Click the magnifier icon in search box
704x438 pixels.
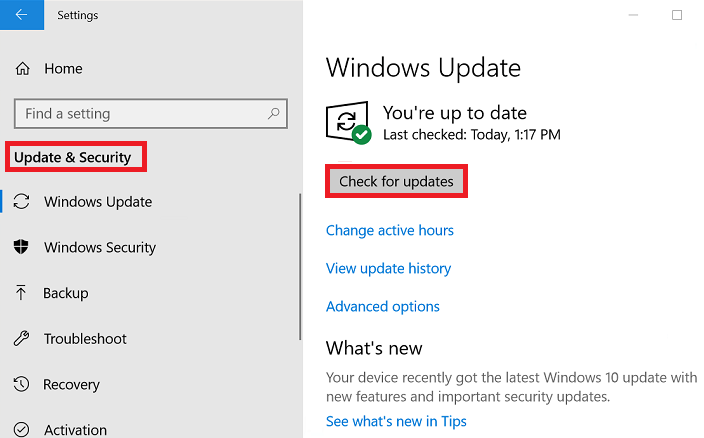(x=273, y=114)
